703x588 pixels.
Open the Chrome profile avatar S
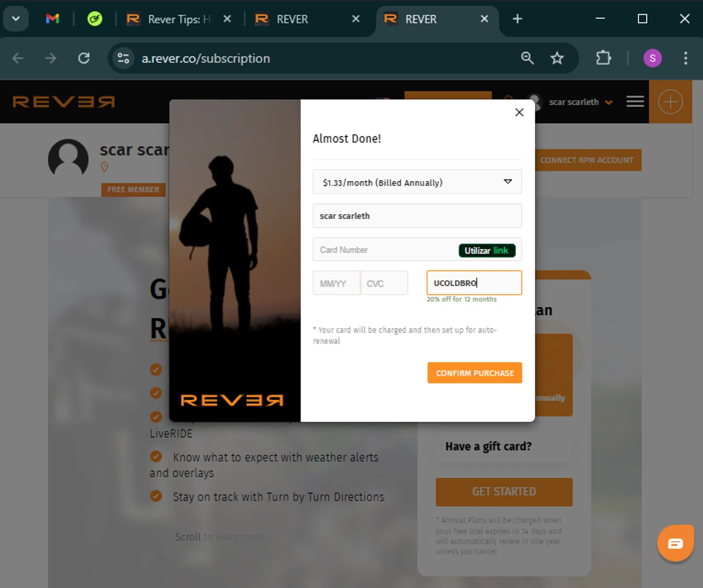(652, 58)
